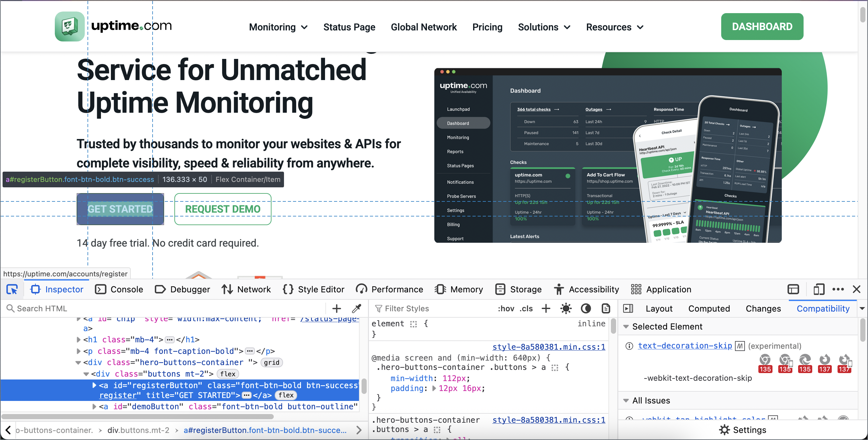Click the Edge 135 browser icon
The height and width of the screenshot is (440, 868).
pos(805,363)
